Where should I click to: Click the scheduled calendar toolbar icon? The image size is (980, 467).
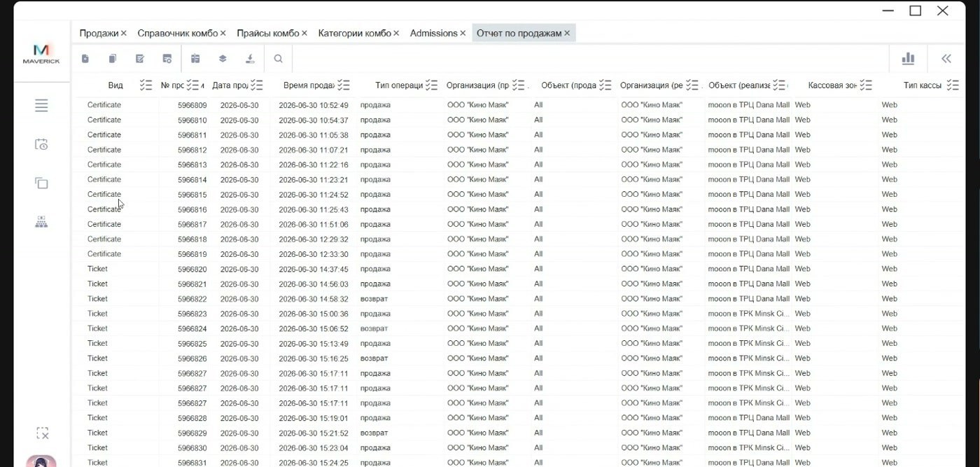tap(167, 59)
